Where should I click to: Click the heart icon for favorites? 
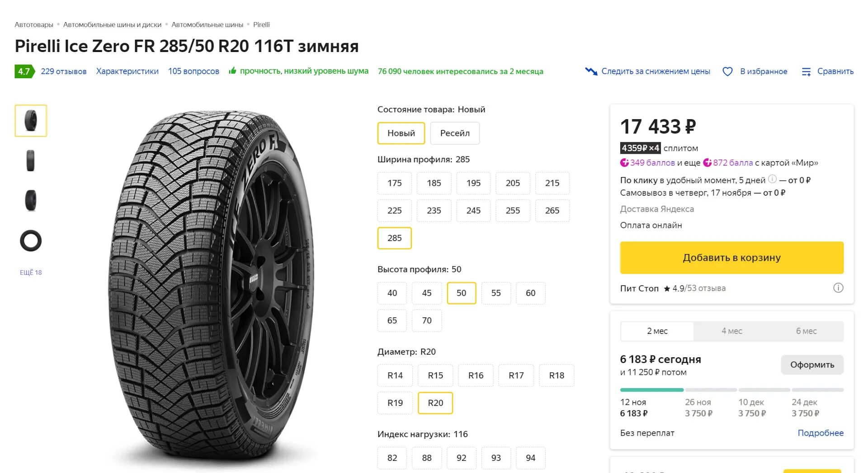pos(727,71)
